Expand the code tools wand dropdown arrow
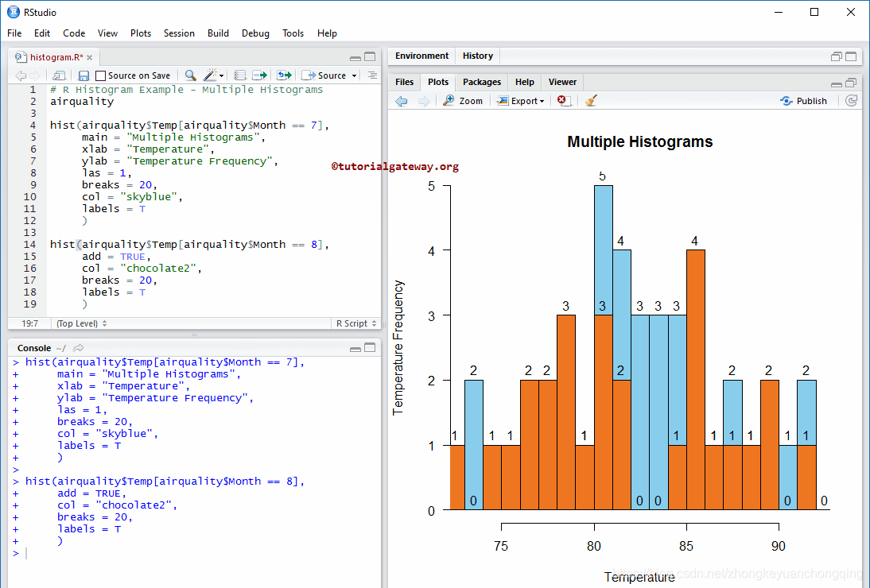 click(x=221, y=76)
